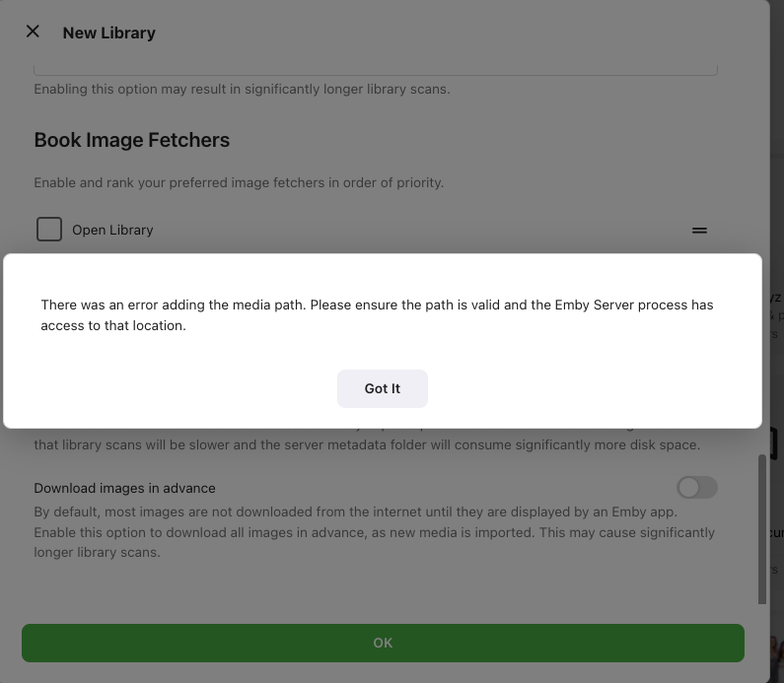Click the disk space warning text
Viewport: 784px width, 683px height.
tap(367, 444)
